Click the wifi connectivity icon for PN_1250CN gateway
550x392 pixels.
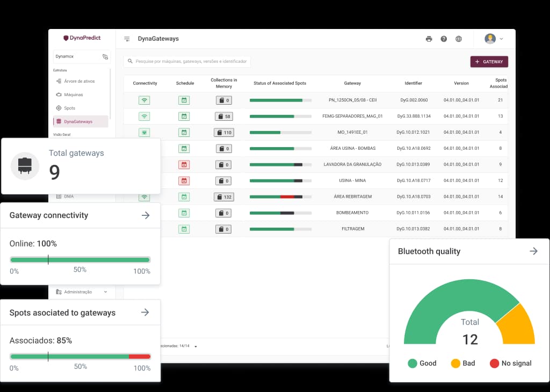tap(144, 100)
